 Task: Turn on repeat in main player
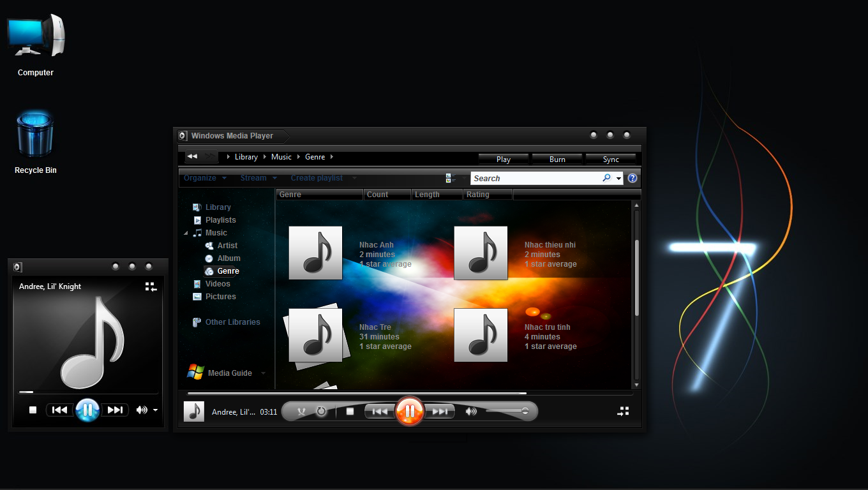(x=321, y=412)
